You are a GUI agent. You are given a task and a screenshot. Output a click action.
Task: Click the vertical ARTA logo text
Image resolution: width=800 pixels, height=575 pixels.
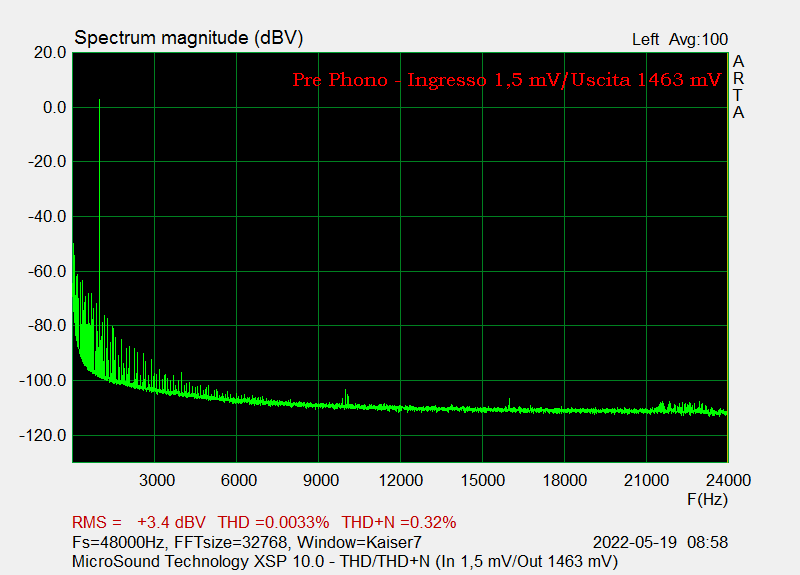tap(738, 87)
